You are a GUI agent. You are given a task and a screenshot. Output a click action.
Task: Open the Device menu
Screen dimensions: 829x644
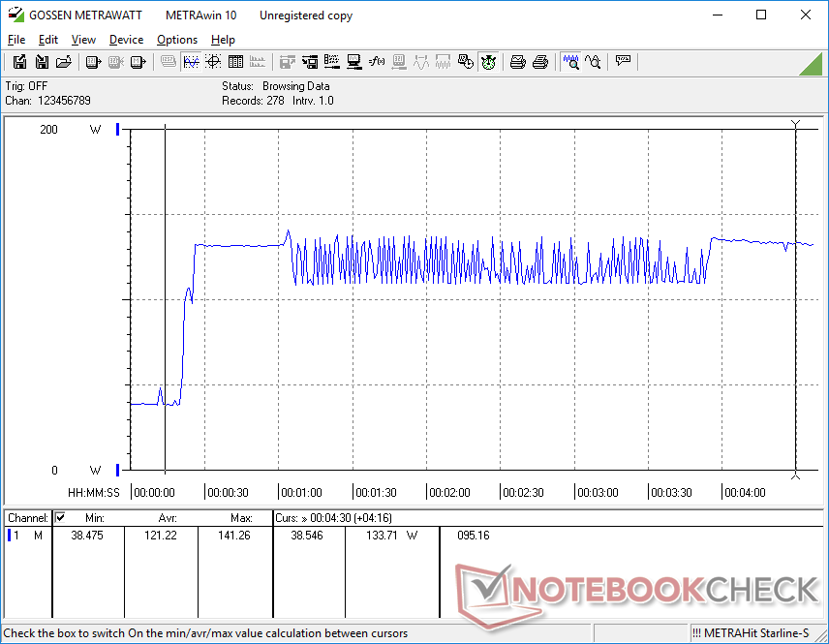[x=126, y=40]
